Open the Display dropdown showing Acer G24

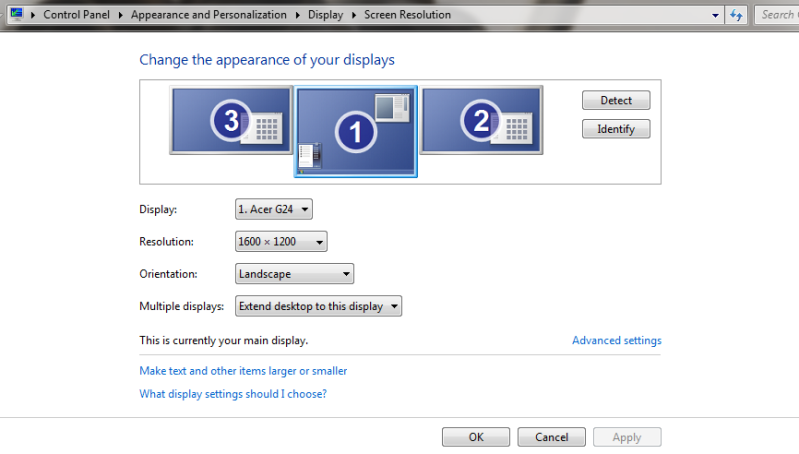274,209
